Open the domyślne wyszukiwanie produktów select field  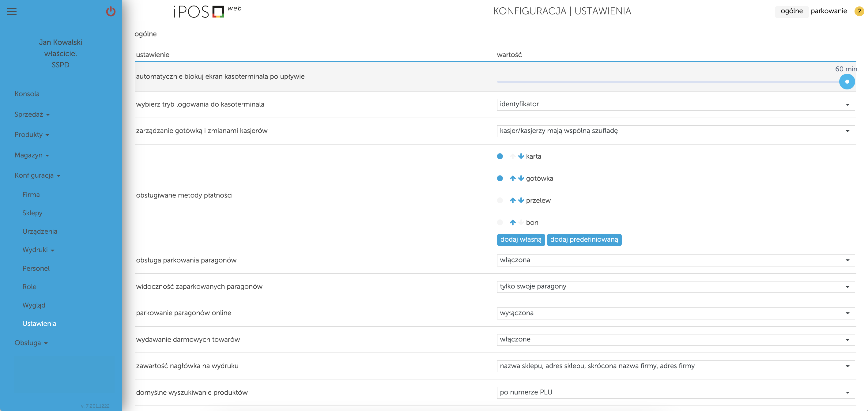(675, 393)
